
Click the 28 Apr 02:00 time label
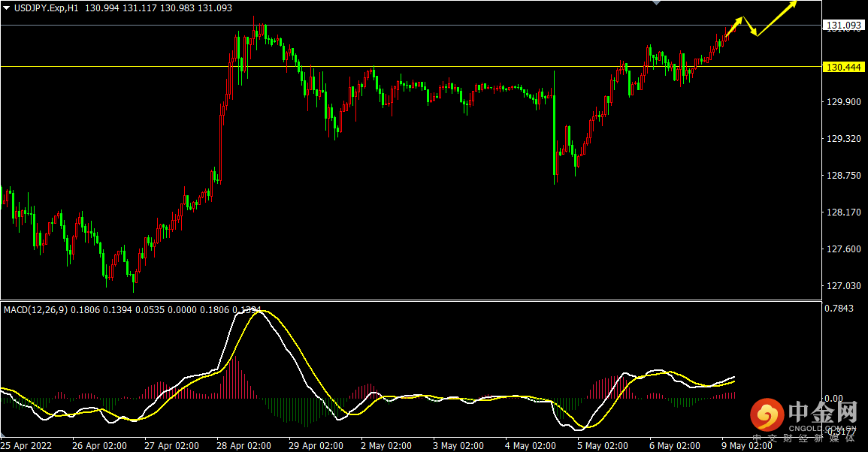point(243,446)
